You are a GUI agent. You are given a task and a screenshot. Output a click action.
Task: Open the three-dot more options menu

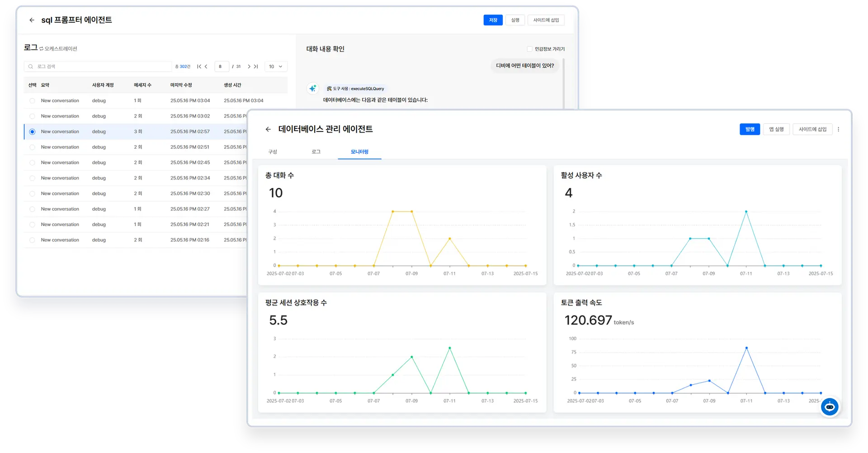tap(838, 129)
